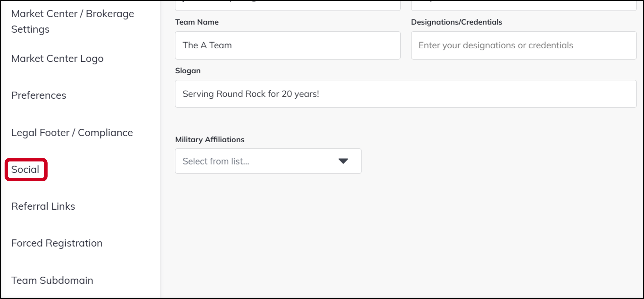Click the Slogan label
Image resolution: width=644 pixels, height=299 pixels.
click(188, 71)
